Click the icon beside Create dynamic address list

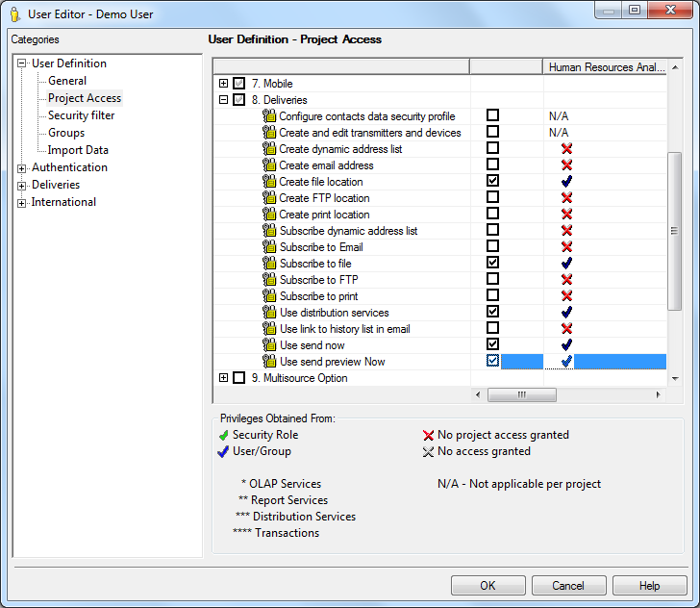point(269,149)
